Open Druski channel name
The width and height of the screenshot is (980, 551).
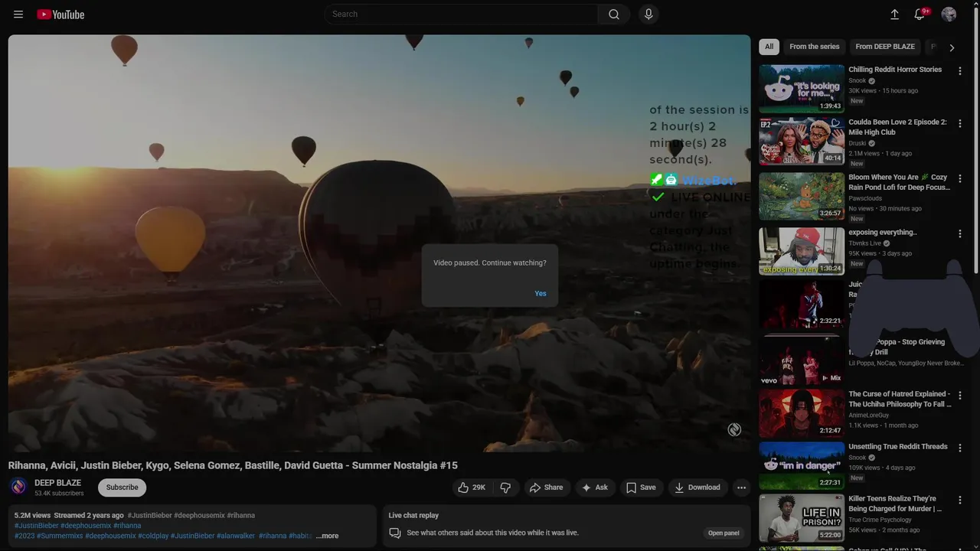857,143
